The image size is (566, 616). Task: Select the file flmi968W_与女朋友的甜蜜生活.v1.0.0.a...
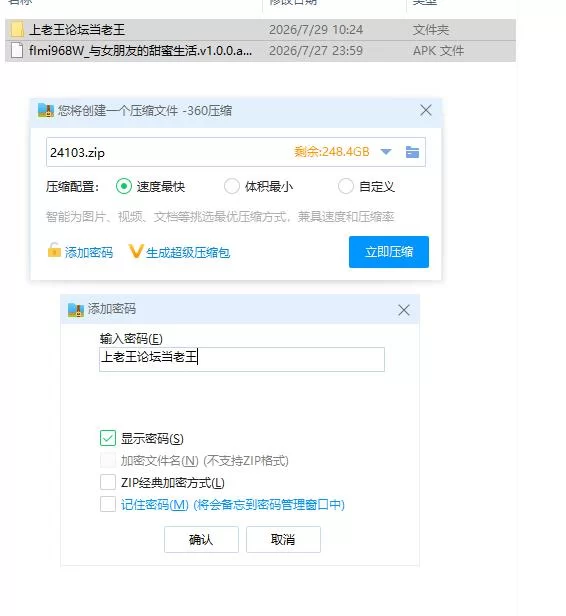260,51
